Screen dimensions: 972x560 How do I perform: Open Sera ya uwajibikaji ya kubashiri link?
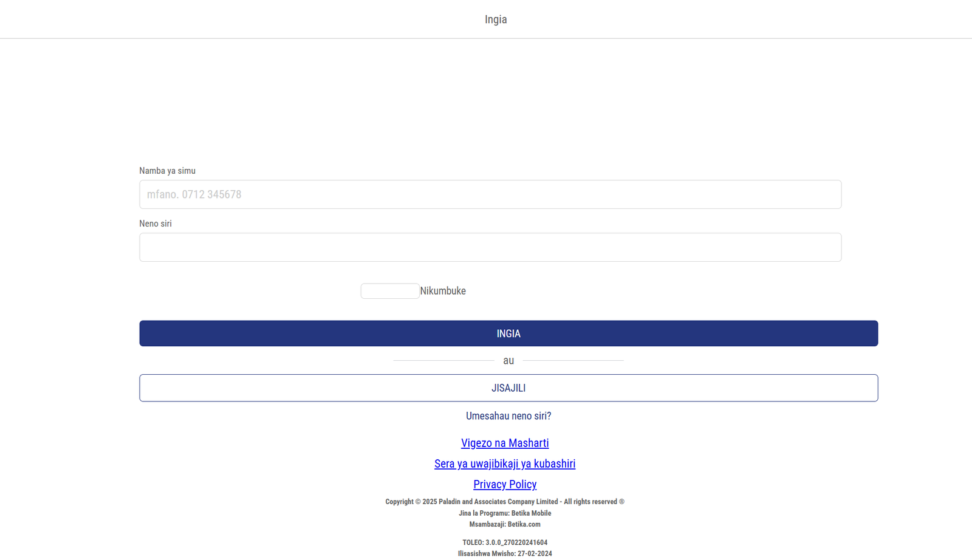[505, 464]
